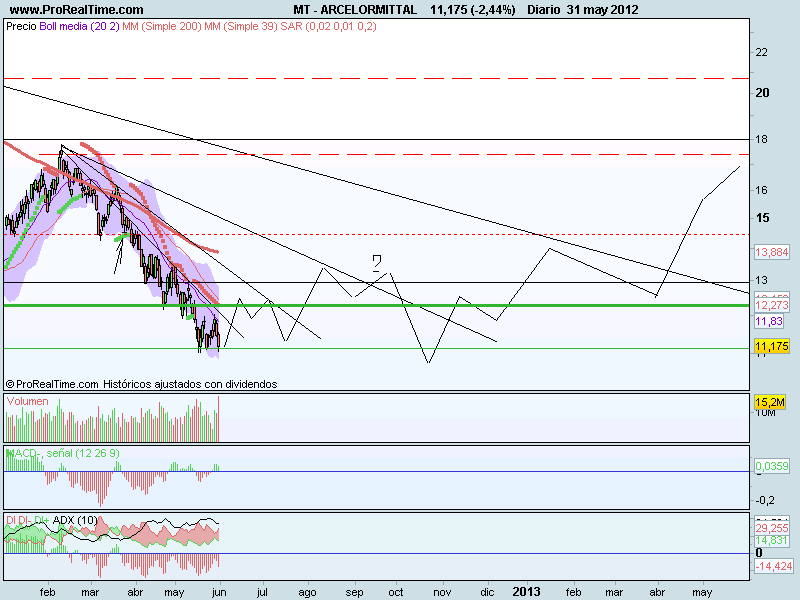Click the -14,424 value tag

point(773,566)
